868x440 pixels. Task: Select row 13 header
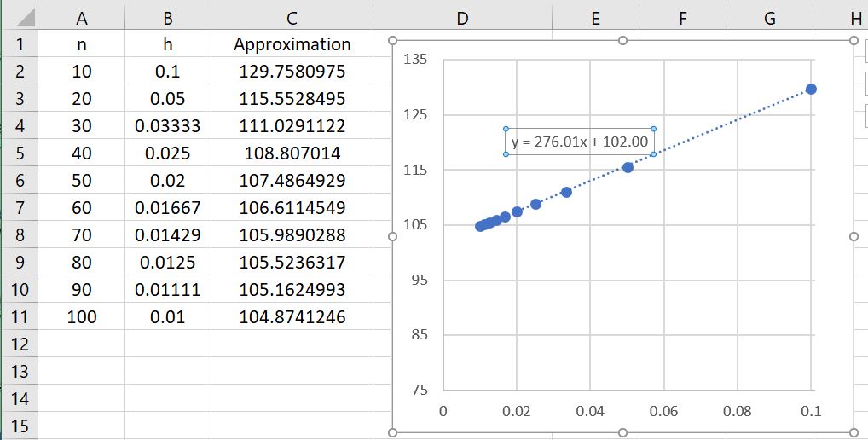click(x=20, y=372)
